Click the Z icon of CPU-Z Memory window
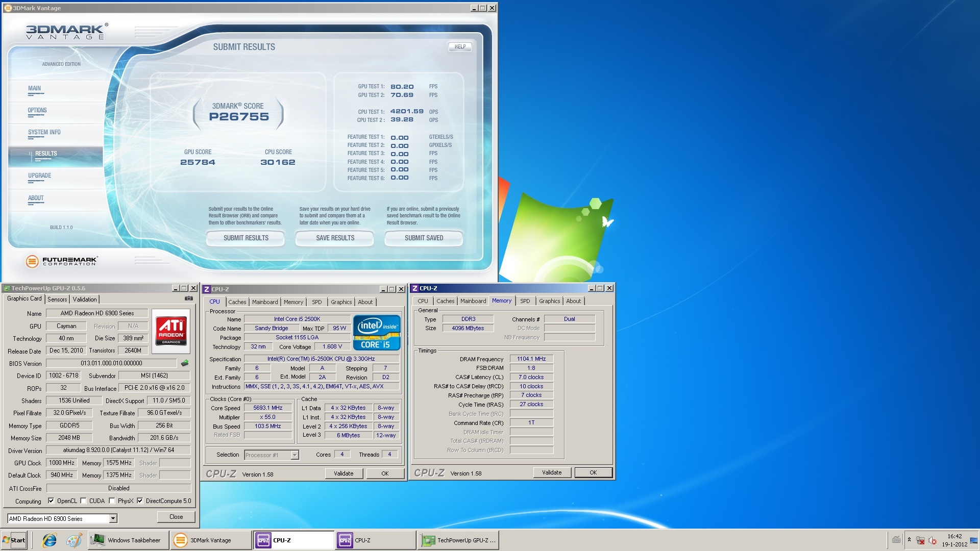The width and height of the screenshot is (980, 551). click(x=415, y=288)
